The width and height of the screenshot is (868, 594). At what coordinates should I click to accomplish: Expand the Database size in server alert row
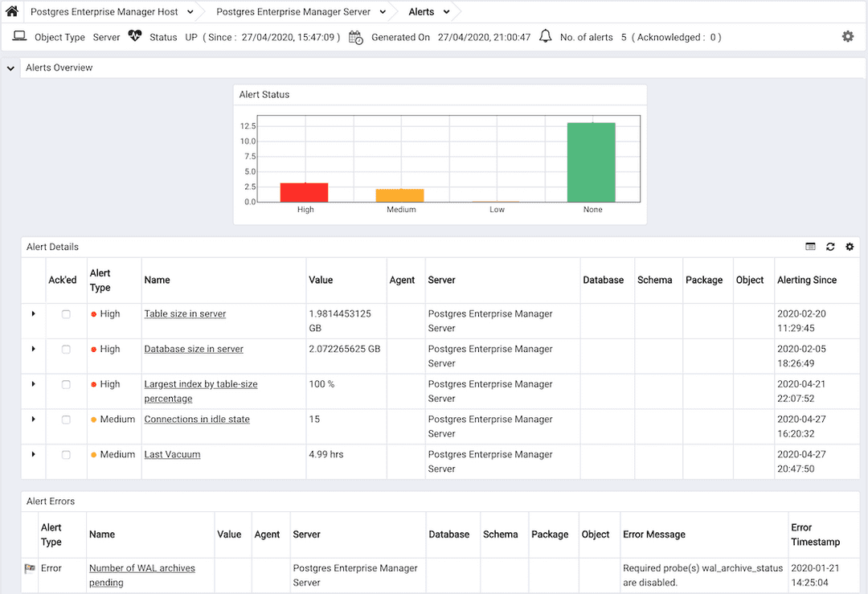(33, 349)
